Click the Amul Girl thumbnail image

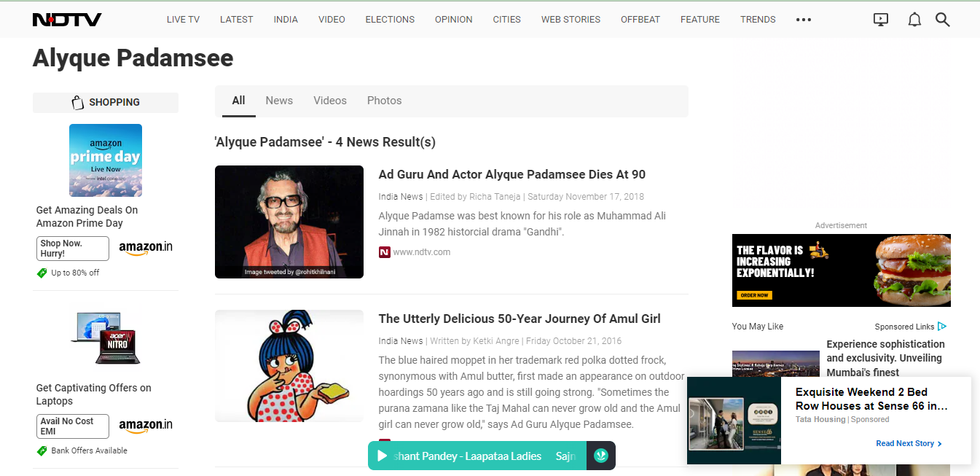[x=289, y=366]
